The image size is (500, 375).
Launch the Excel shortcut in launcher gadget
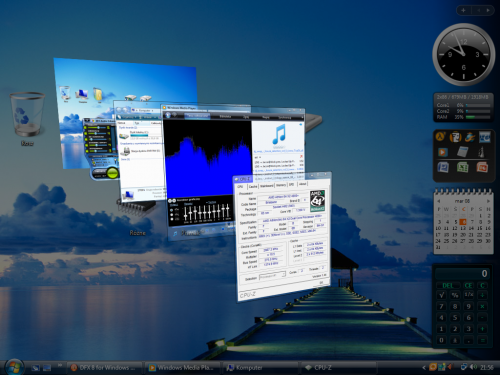462,167
